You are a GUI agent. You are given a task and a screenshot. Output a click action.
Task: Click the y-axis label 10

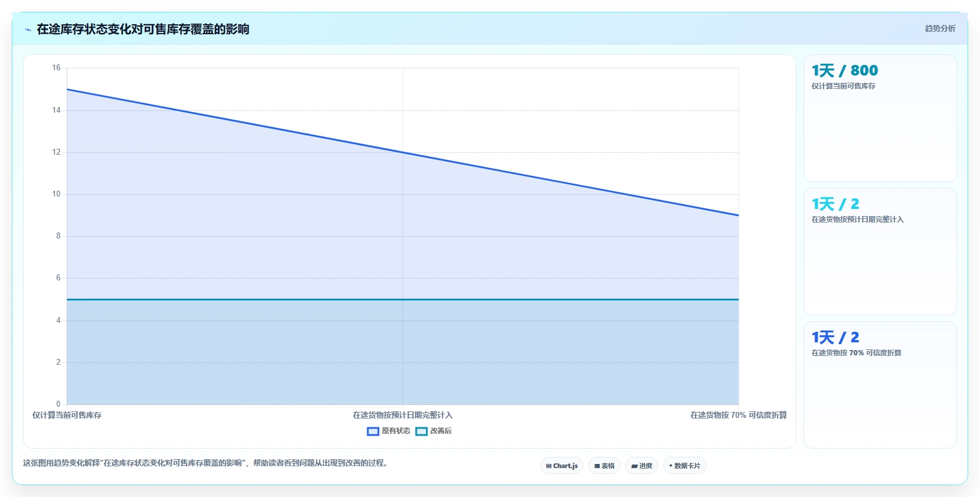[x=56, y=194]
